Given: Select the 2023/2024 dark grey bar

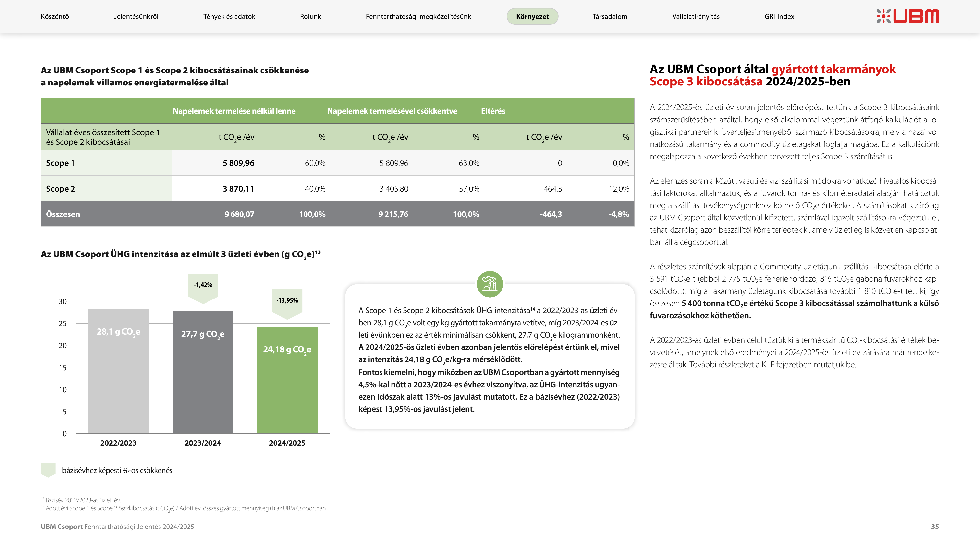Looking at the screenshot, I should (x=203, y=372).
